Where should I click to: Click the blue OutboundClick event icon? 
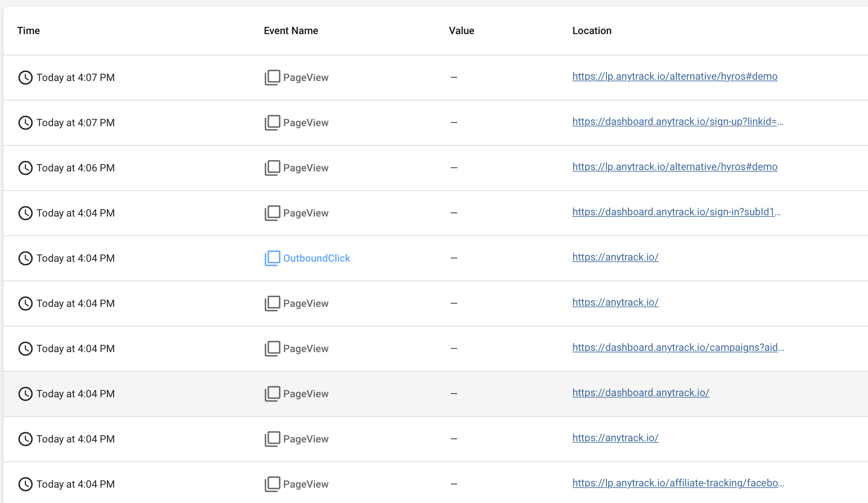coord(273,258)
